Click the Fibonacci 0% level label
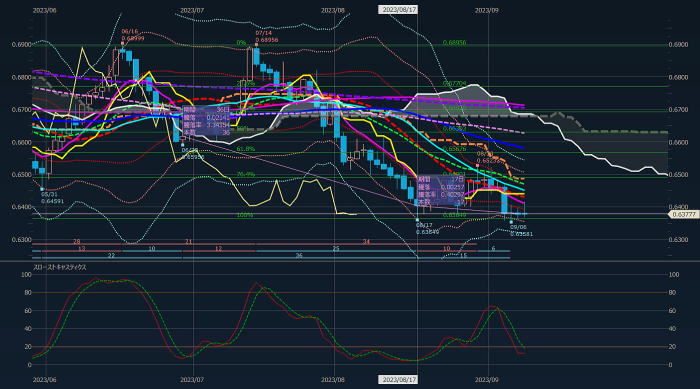Screen dimensions: 700x389 [241, 42]
